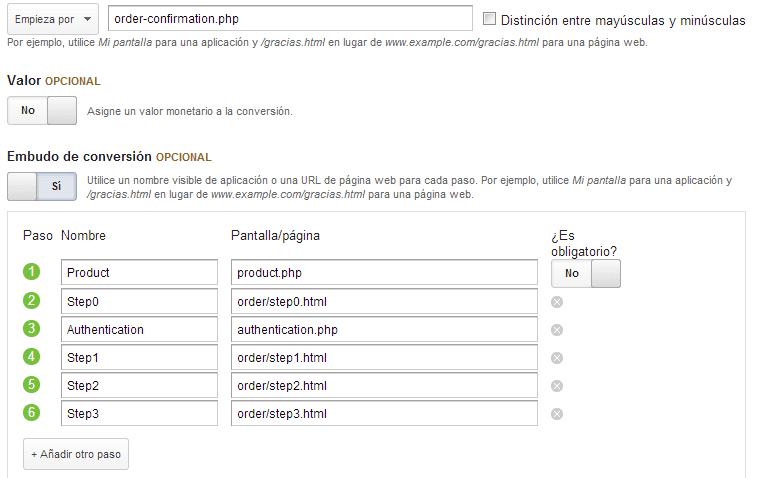Remove the Step3 funnel step

coord(557,414)
